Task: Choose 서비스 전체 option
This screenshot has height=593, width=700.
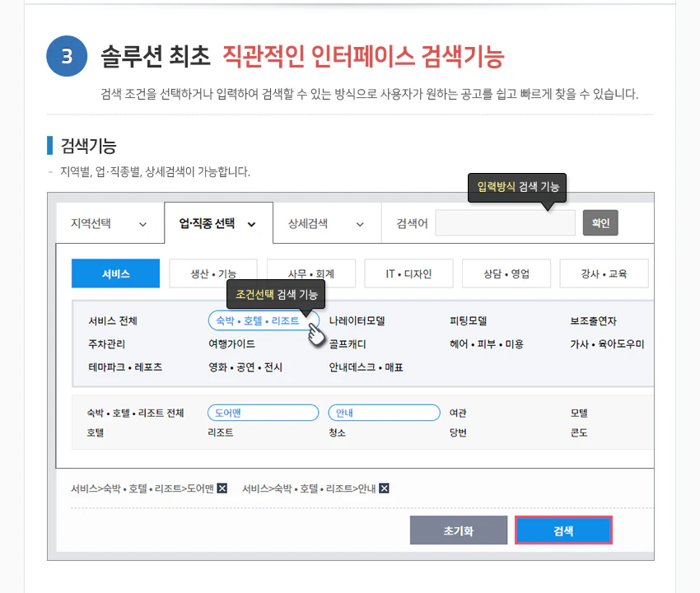Action: click(113, 320)
